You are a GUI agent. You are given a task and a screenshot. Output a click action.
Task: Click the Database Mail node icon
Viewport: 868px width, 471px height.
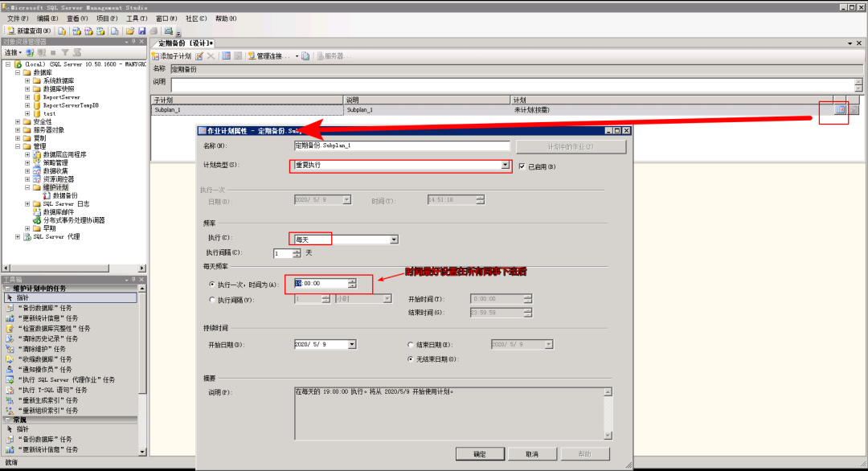[37, 212]
